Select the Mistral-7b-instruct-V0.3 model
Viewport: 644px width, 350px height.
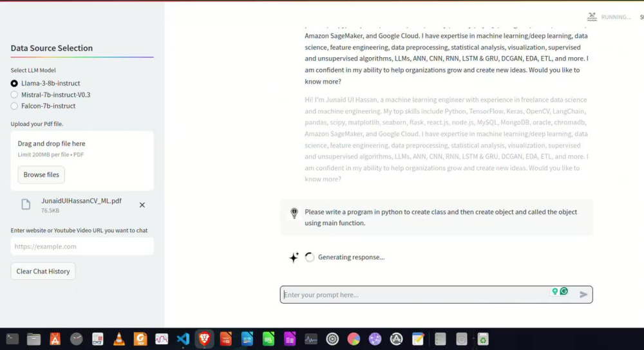pyautogui.click(x=14, y=95)
